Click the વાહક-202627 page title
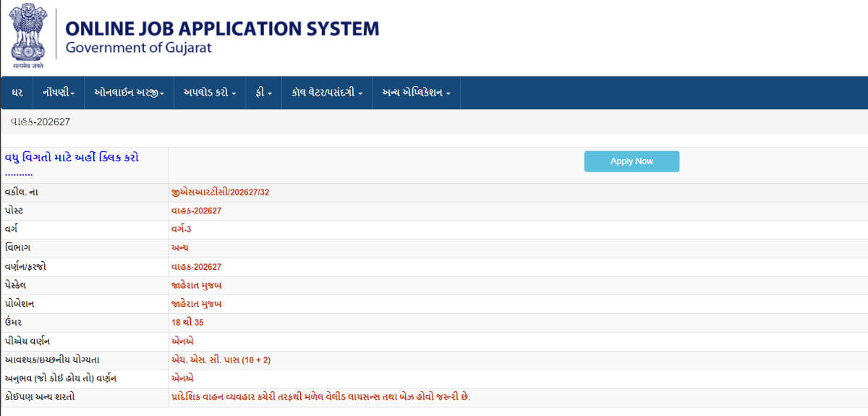This screenshot has width=868, height=416. click(x=41, y=122)
